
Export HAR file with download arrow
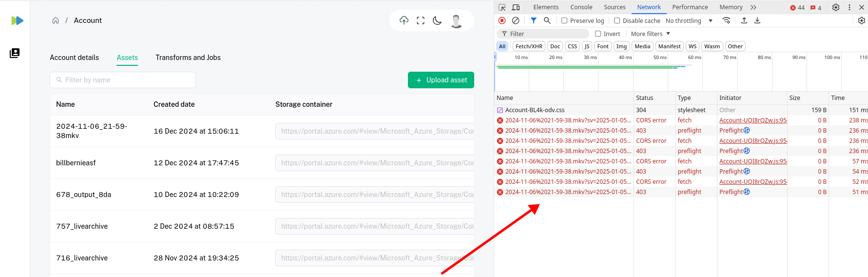(x=757, y=20)
